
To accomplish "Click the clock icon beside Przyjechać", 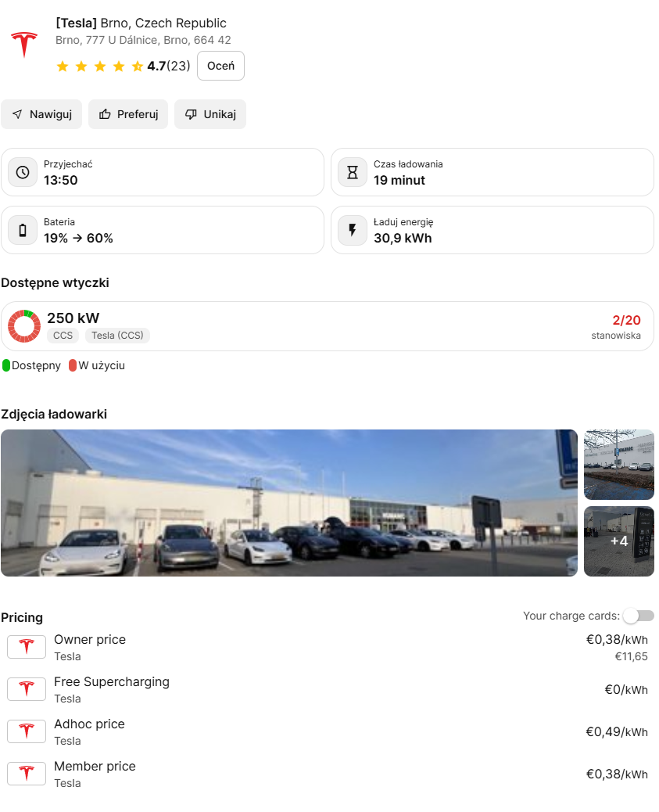I will pyautogui.click(x=23, y=172).
